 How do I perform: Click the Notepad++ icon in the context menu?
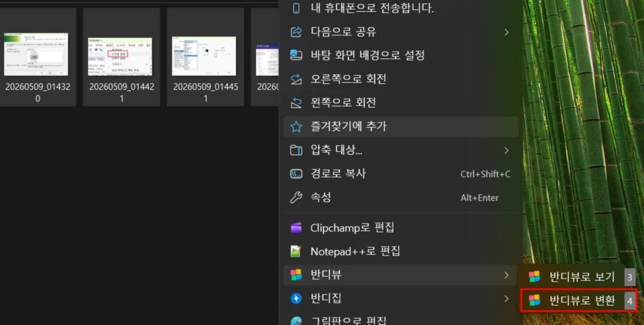point(296,251)
